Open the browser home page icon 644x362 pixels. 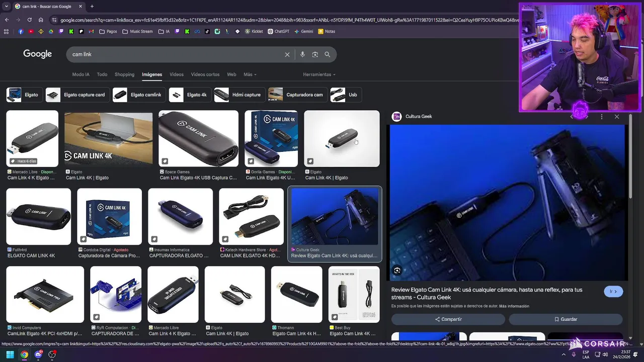[x=41, y=20]
